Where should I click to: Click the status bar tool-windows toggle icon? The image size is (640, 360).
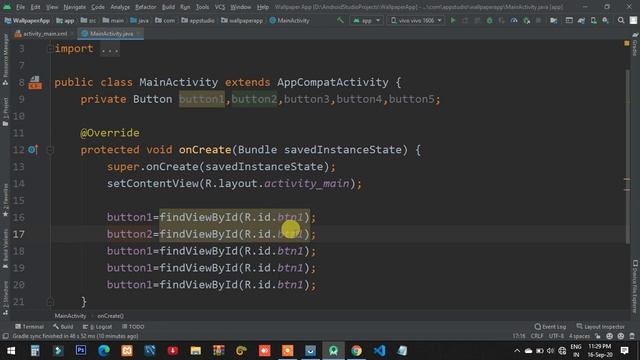(5, 336)
